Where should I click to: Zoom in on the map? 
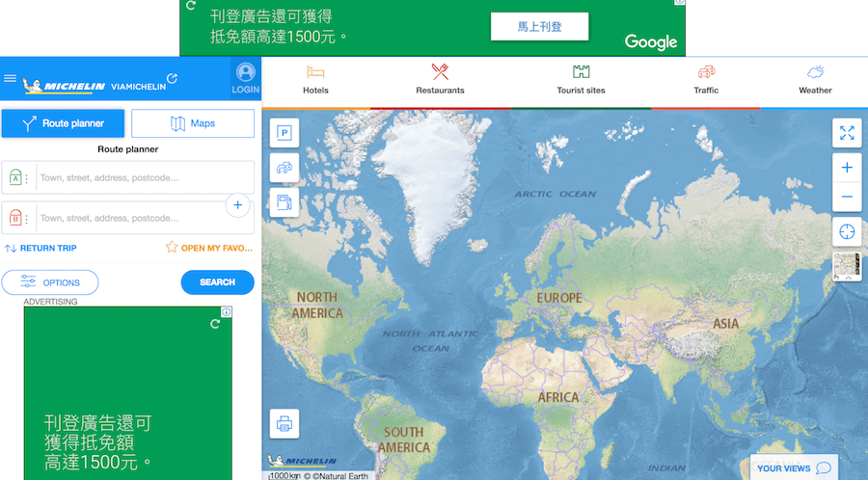click(847, 168)
